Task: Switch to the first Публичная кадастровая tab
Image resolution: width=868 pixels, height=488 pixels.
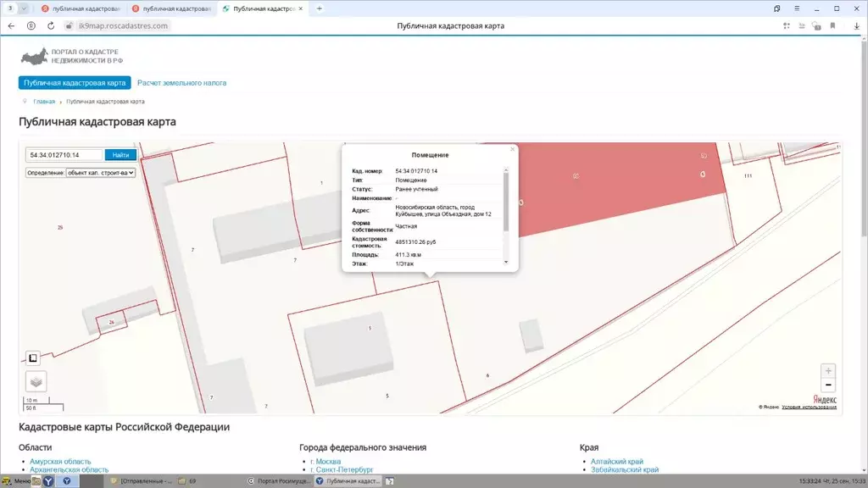Action: coord(81,8)
